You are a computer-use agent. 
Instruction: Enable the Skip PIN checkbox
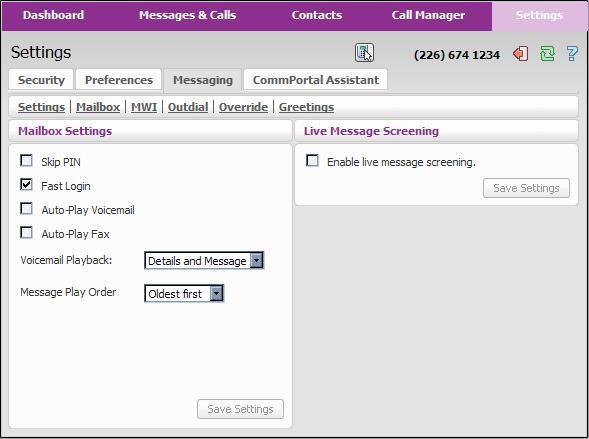point(26,161)
